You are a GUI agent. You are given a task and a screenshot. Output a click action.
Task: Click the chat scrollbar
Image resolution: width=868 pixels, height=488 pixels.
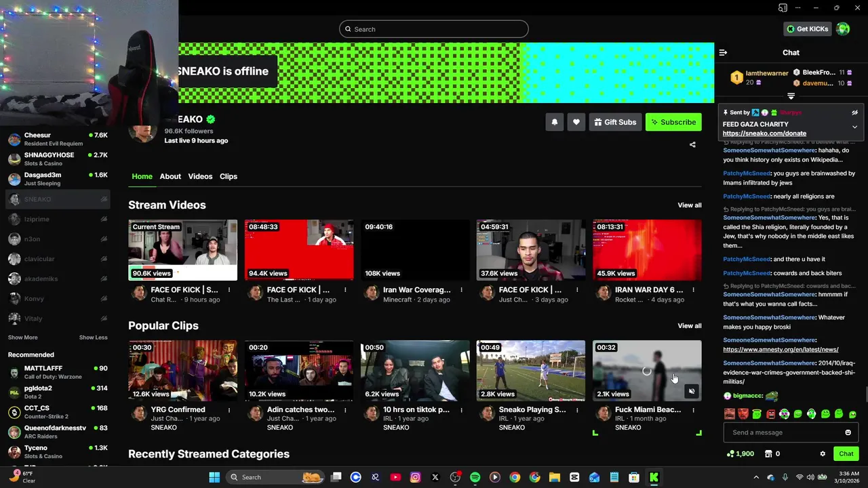[865, 394]
